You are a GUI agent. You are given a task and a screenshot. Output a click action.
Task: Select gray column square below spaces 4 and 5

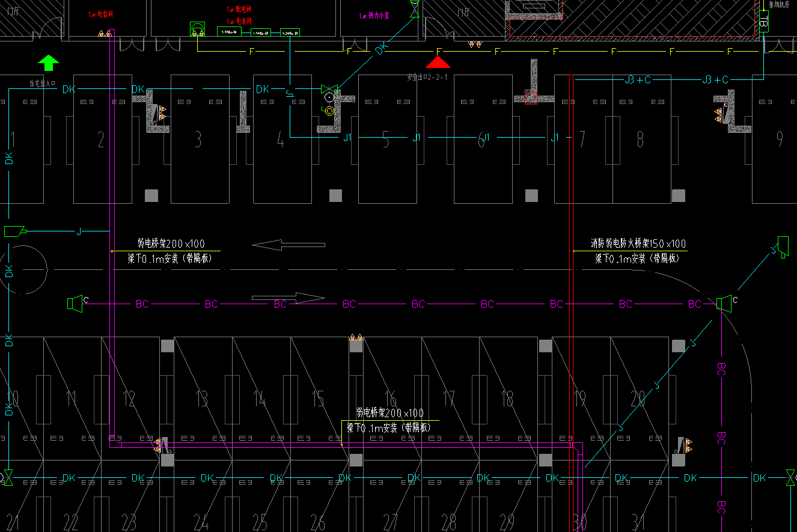coord(335,195)
